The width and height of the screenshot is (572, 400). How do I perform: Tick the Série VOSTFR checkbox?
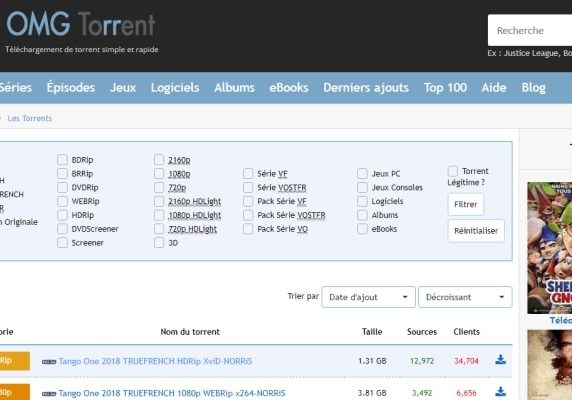pos(248,187)
